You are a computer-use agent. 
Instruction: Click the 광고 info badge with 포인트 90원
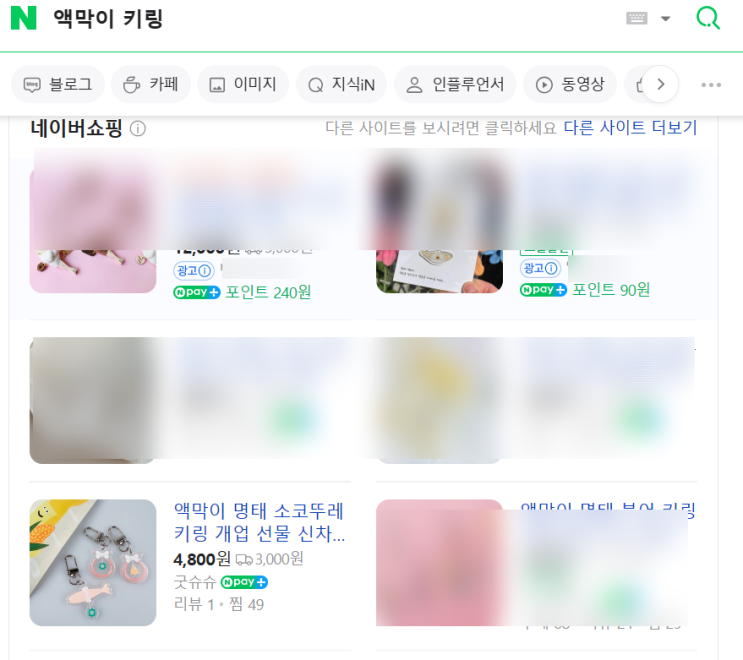pos(541,268)
